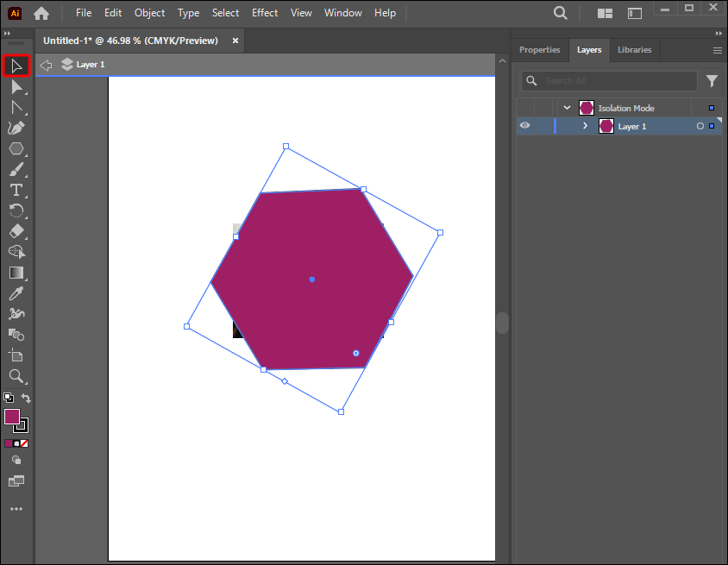Collapse the Isolation Mode group
Image resolution: width=728 pixels, height=565 pixels.
click(567, 108)
